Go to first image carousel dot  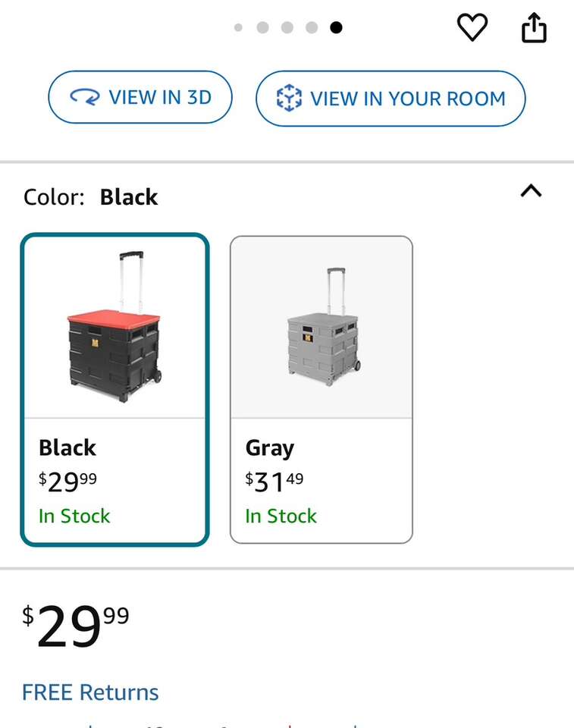(x=239, y=28)
